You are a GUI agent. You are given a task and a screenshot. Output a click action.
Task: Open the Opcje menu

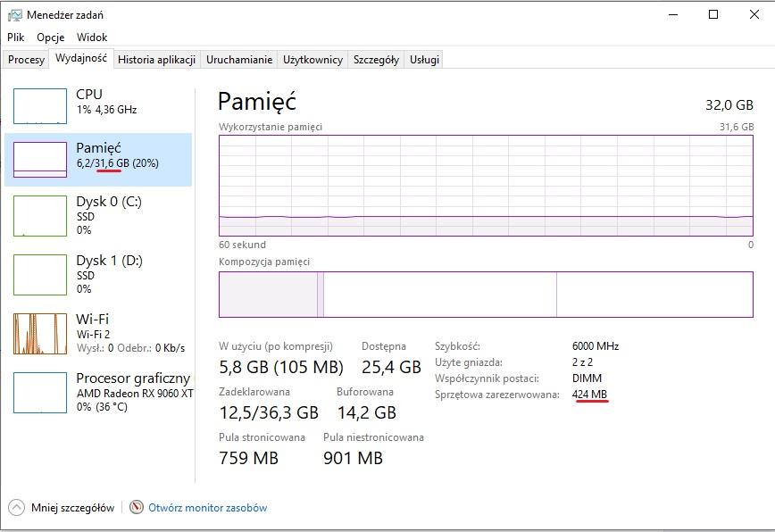click(51, 37)
